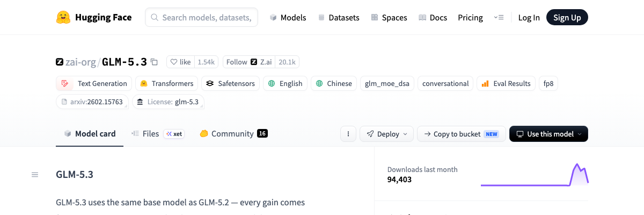
Task: Click the monitor icon on Use this model
Action: (x=520, y=134)
